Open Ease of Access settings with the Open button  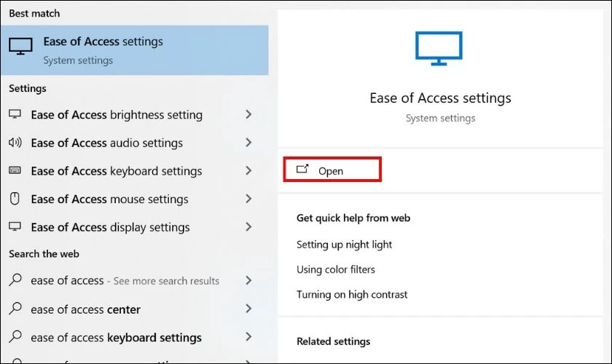332,170
